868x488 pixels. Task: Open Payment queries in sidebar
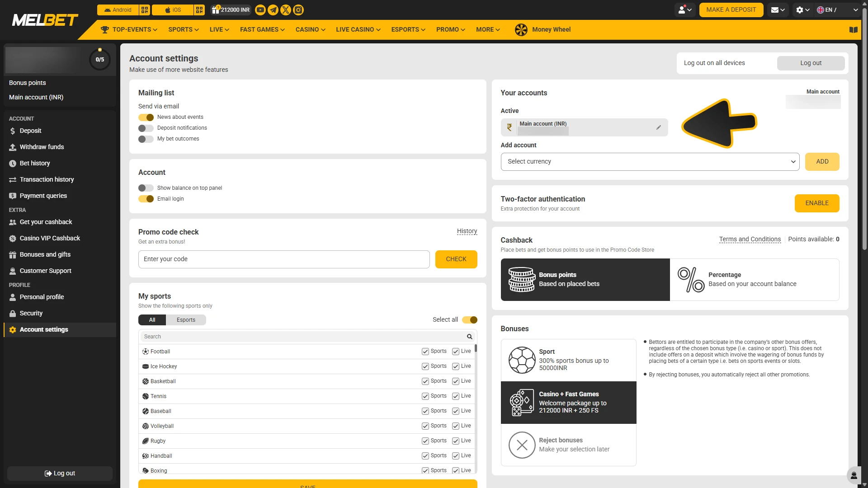[x=60, y=196]
